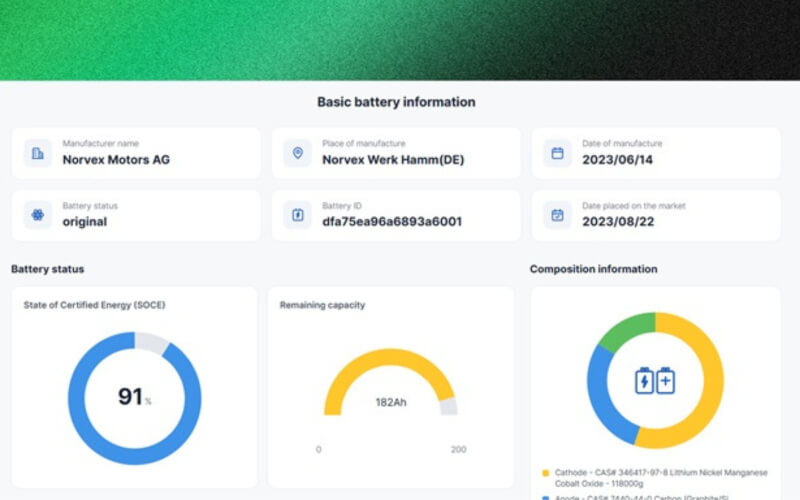Select the Battery ID dfa75ea96a6893a6001
Image resolution: width=800 pixels, height=500 pixels.
coord(392,221)
